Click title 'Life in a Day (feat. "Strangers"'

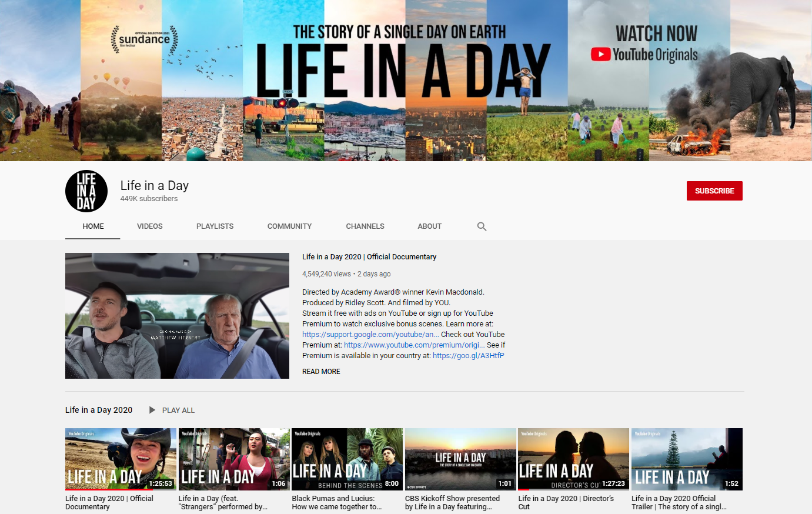223,502
